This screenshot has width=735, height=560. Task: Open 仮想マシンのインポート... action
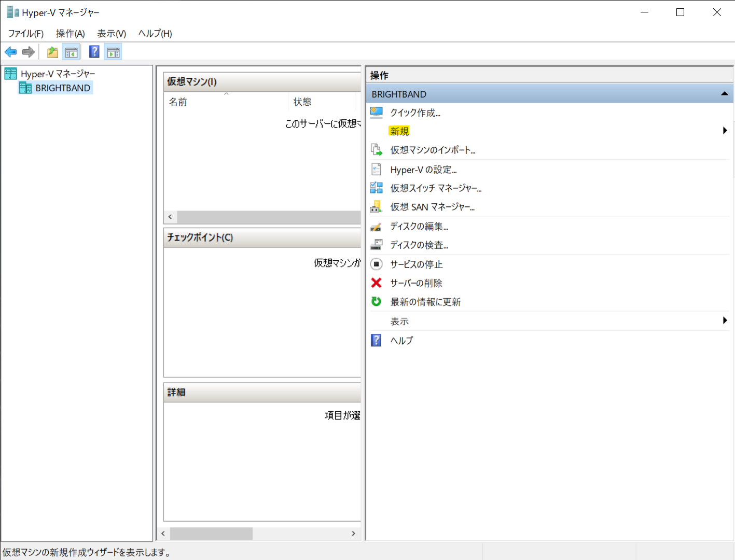pos(433,150)
